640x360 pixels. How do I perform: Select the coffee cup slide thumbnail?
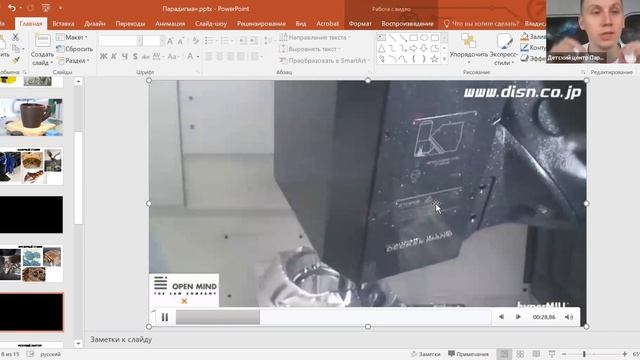coord(31,117)
